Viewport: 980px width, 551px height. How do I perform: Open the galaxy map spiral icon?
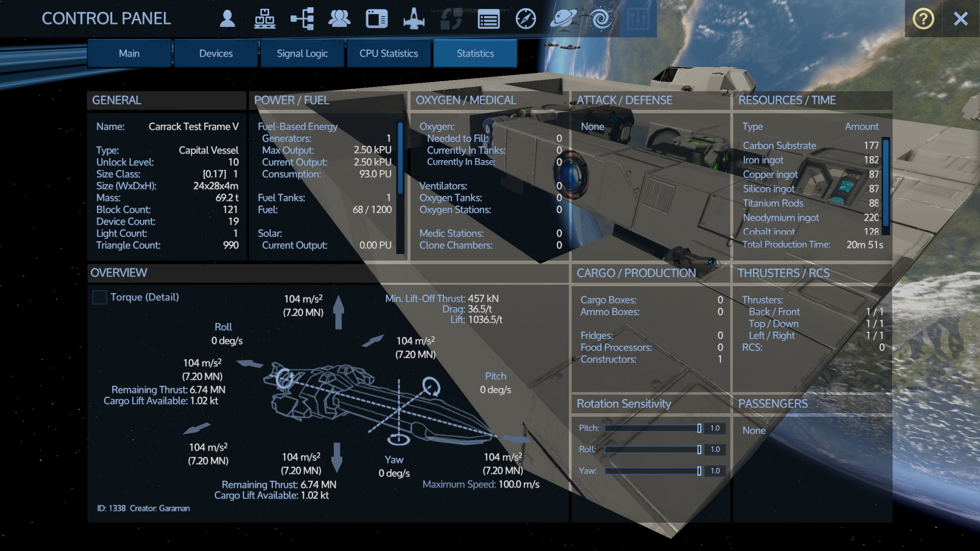(x=601, y=19)
